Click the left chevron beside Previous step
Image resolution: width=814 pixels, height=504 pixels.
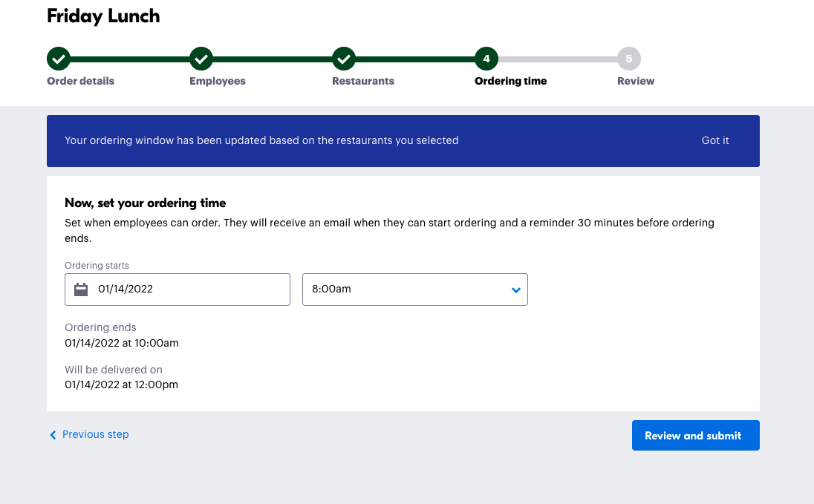(x=53, y=435)
